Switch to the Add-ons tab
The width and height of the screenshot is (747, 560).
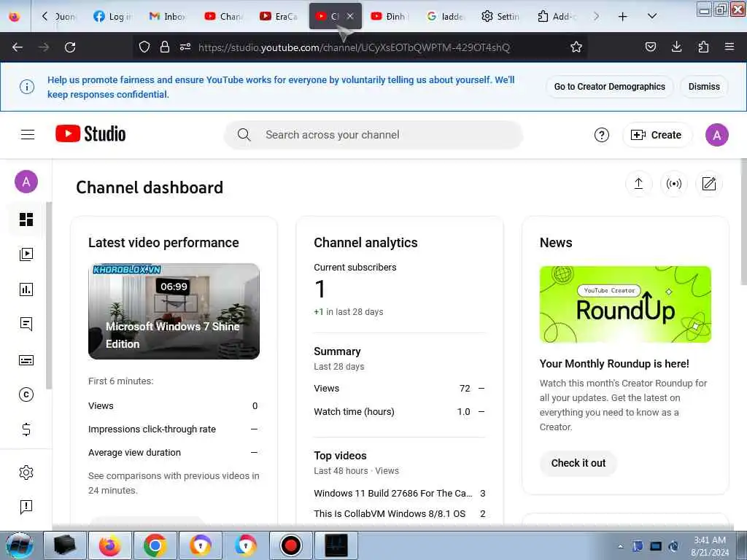pos(557,16)
